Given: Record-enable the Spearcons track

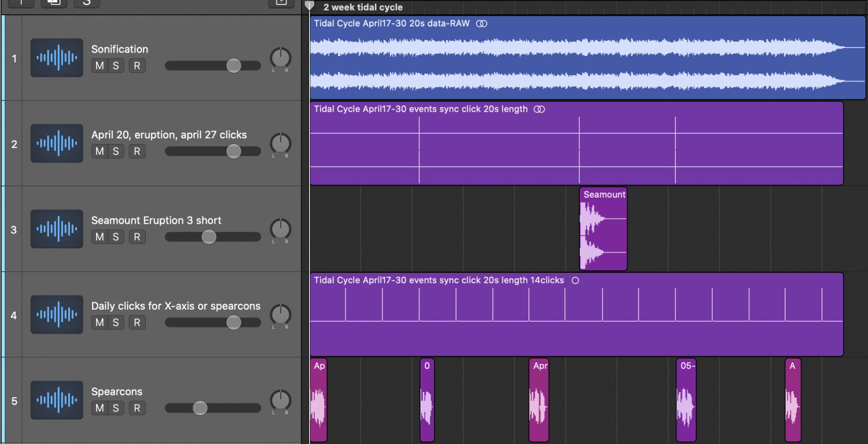Looking at the screenshot, I should pos(137,408).
